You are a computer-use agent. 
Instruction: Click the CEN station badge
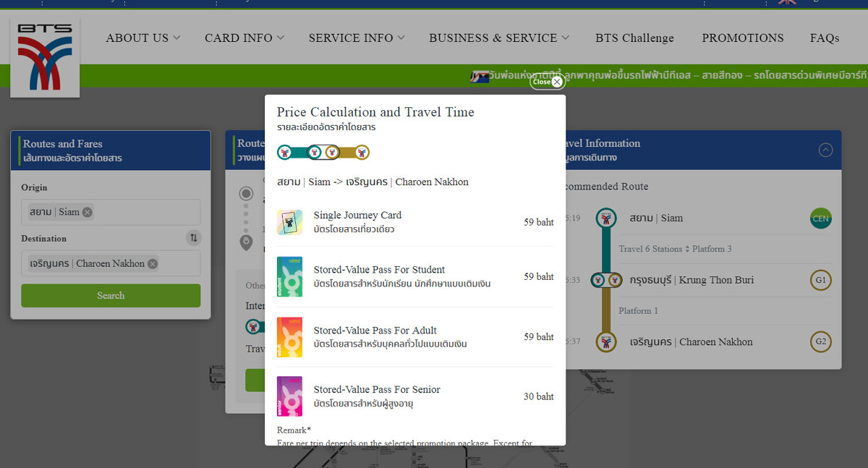821,218
